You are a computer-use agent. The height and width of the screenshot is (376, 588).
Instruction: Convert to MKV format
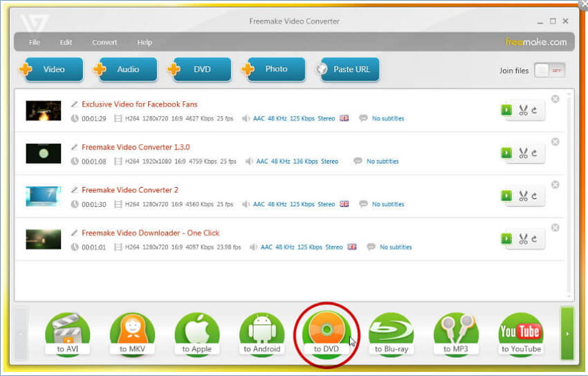click(x=132, y=334)
